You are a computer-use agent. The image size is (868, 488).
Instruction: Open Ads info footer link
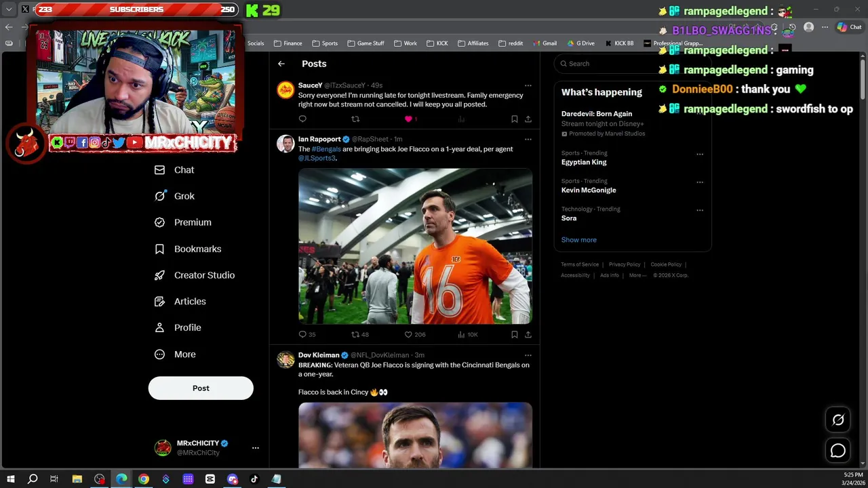pos(610,275)
